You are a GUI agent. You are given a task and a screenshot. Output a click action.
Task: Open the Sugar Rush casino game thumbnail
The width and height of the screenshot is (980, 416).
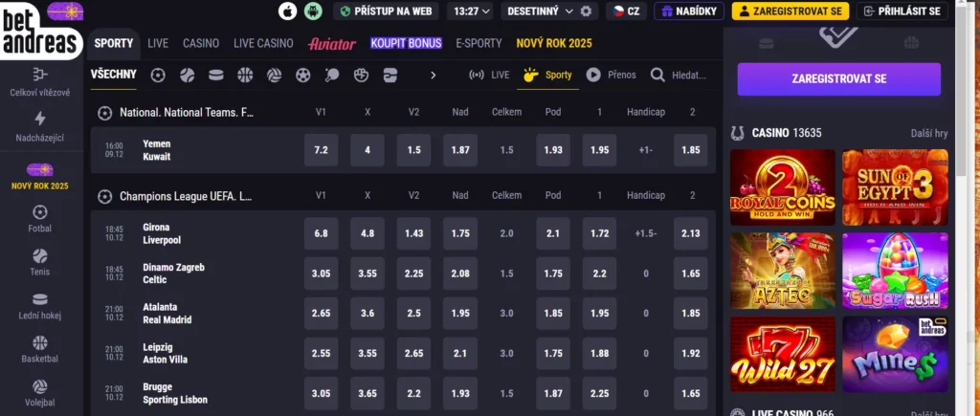click(895, 271)
